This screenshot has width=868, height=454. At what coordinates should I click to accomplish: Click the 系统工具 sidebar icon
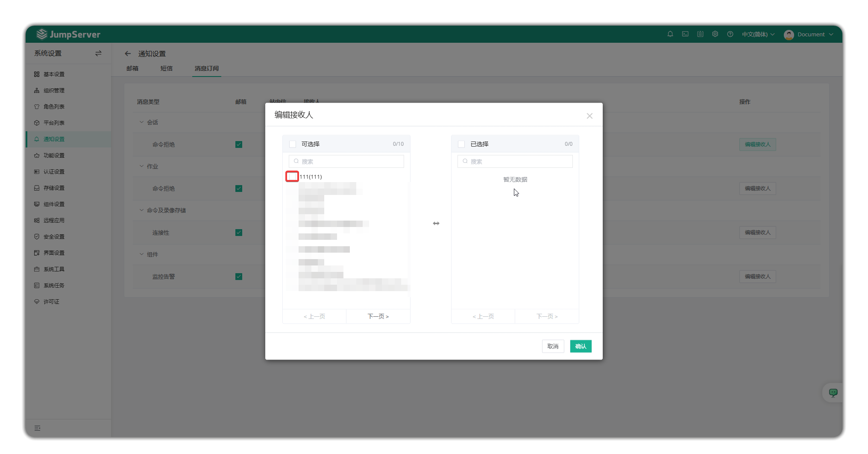pyautogui.click(x=37, y=269)
